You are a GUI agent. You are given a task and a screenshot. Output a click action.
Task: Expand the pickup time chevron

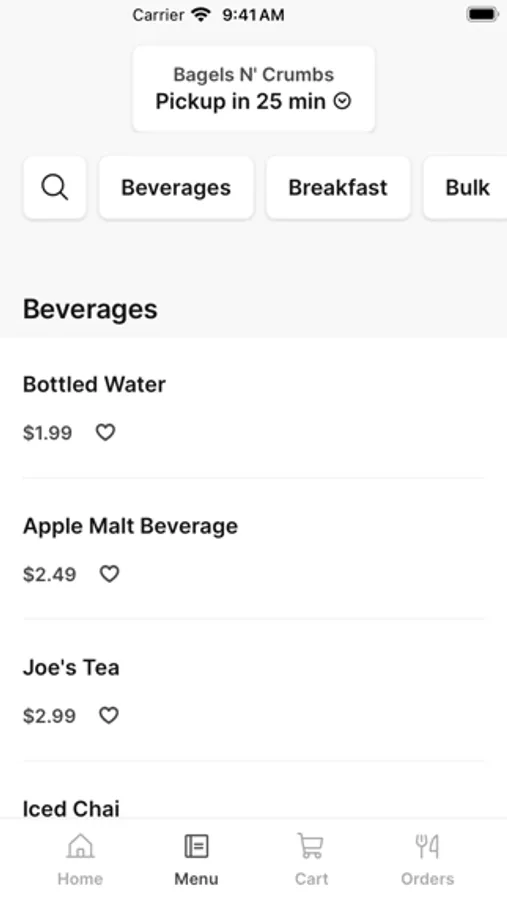point(342,102)
